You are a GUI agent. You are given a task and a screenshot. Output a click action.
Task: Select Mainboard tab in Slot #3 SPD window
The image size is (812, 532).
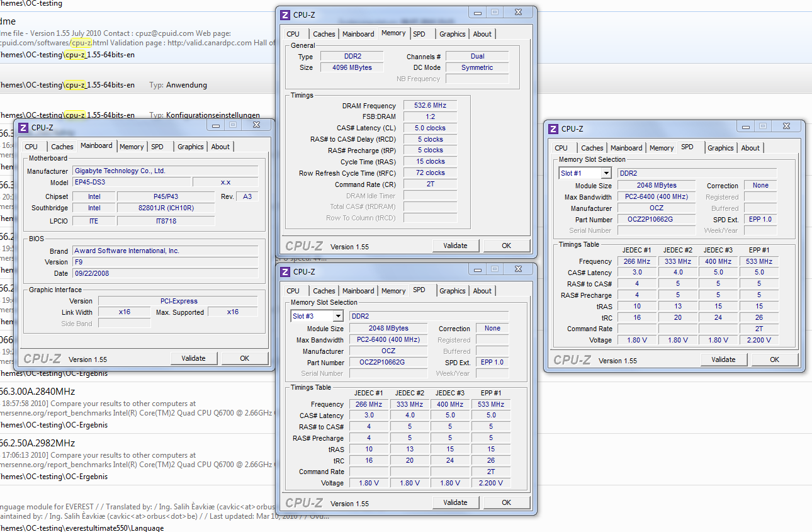[x=358, y=291]
